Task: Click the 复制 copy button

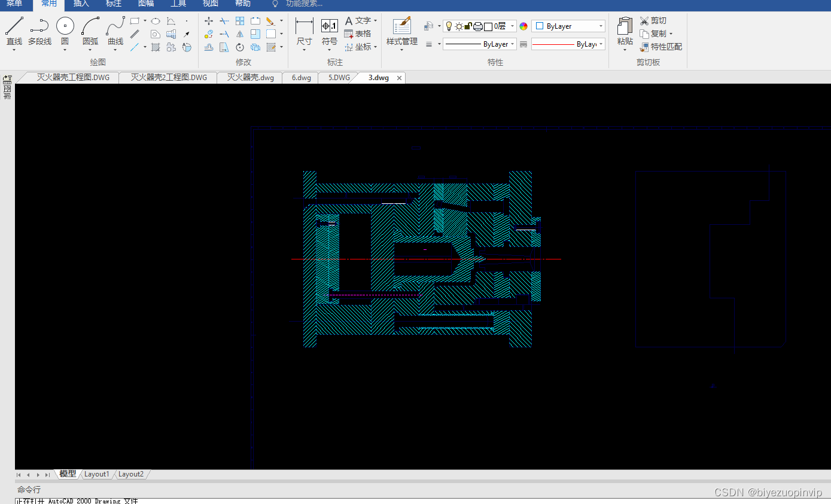Action: 653,33
